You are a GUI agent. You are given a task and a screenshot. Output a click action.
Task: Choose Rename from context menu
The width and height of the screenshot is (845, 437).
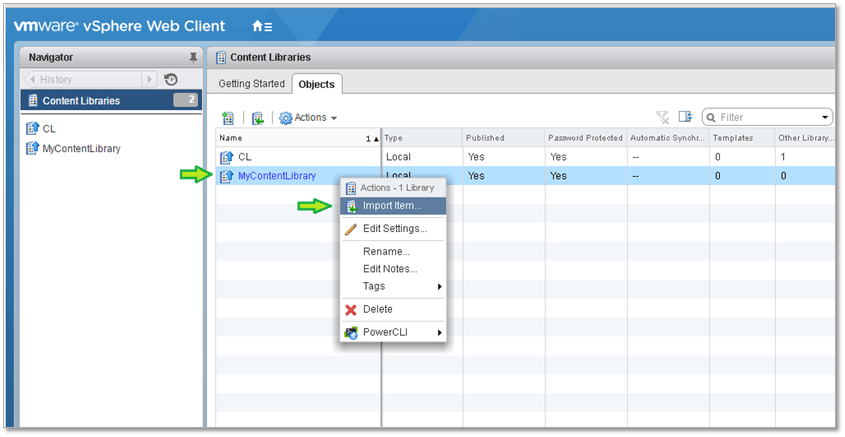coord(393,252)
